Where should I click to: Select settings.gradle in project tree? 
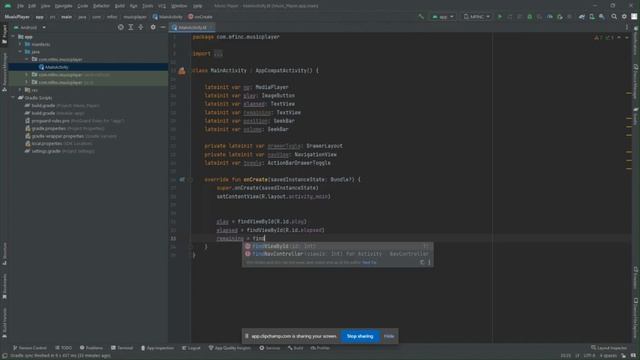coord(46,151)
